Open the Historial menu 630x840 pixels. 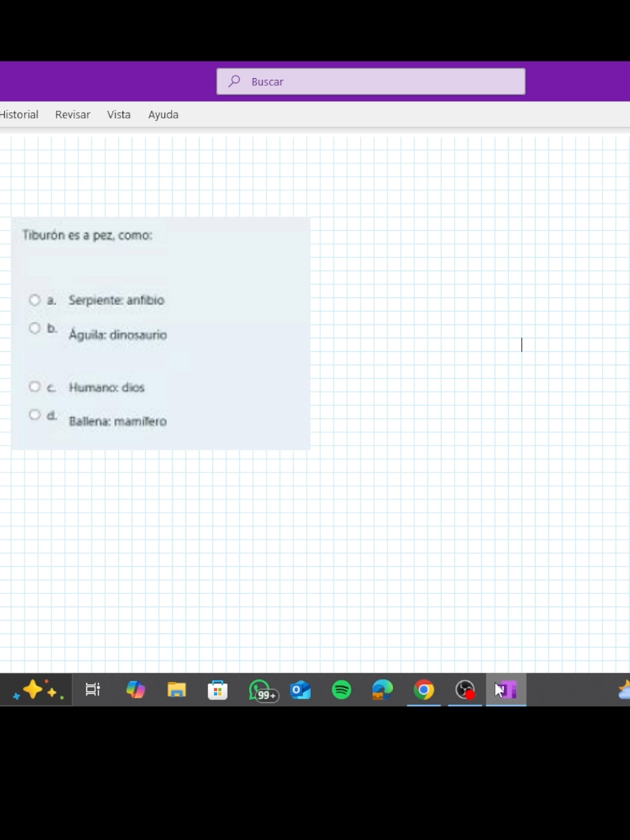pyautogui.click(x=19, y=114)
